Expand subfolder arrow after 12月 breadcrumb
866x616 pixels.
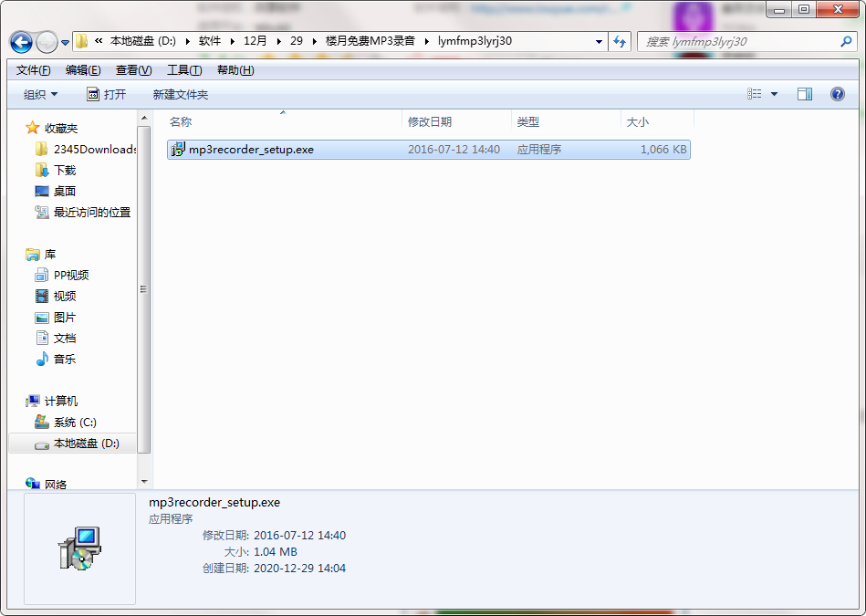tap(278, 41)
